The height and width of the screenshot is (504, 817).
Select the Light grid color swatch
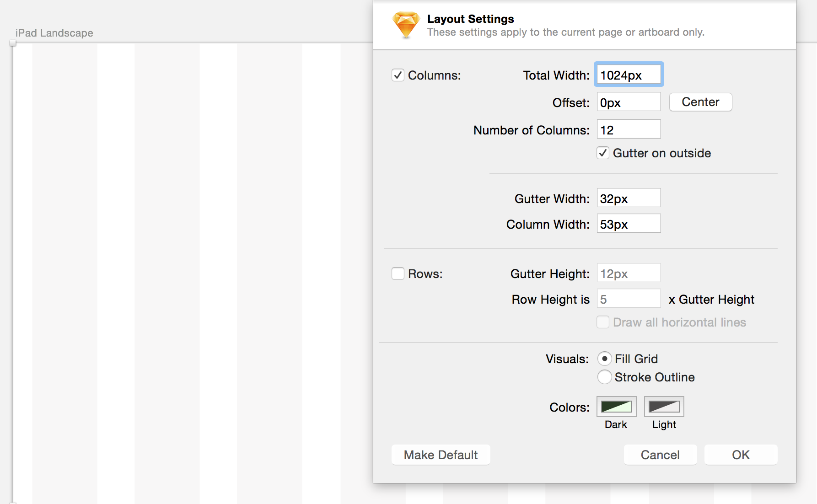664,407
